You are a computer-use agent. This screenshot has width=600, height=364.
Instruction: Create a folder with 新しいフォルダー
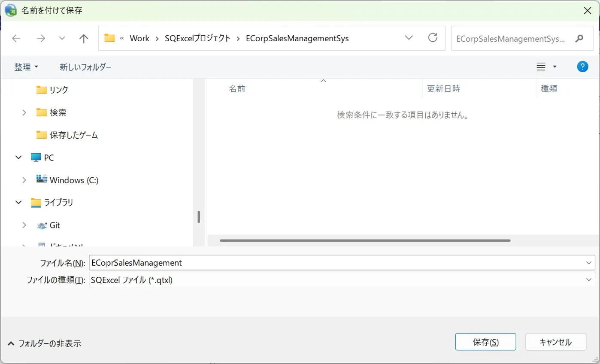pos(85,67)
